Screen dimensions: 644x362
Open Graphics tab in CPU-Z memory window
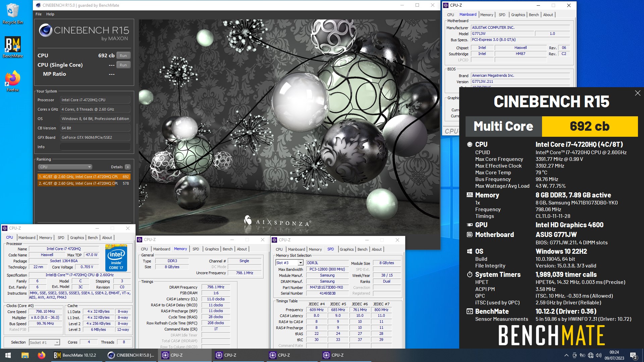coord(212,249)
